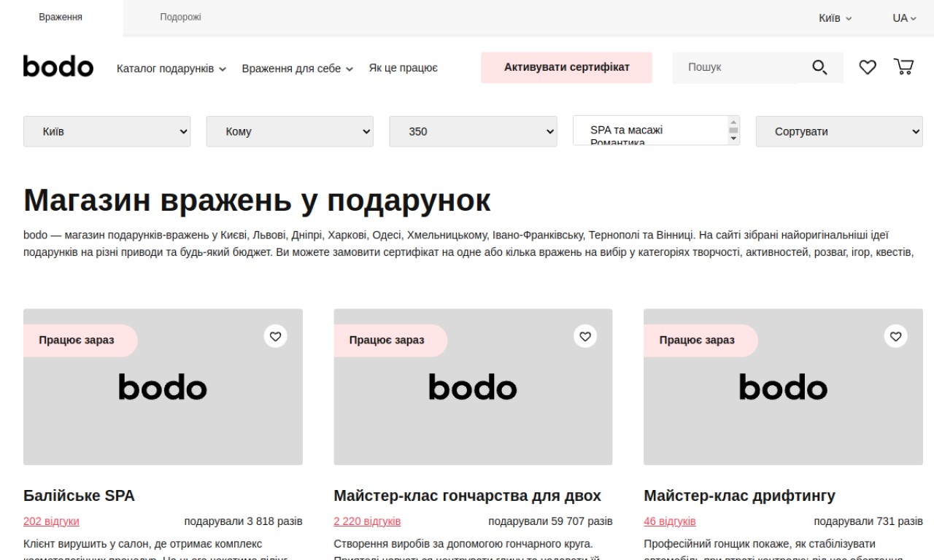Open the Сортувати sorting dropdown
This screenshot has height=560, width=934.
coord(839,131)
